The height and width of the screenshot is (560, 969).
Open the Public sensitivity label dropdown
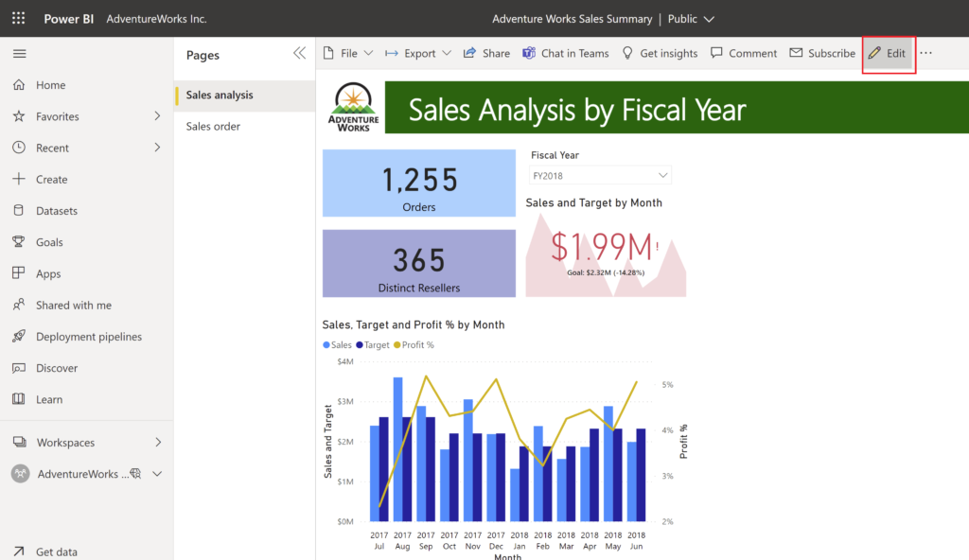(x=691, y=19)
